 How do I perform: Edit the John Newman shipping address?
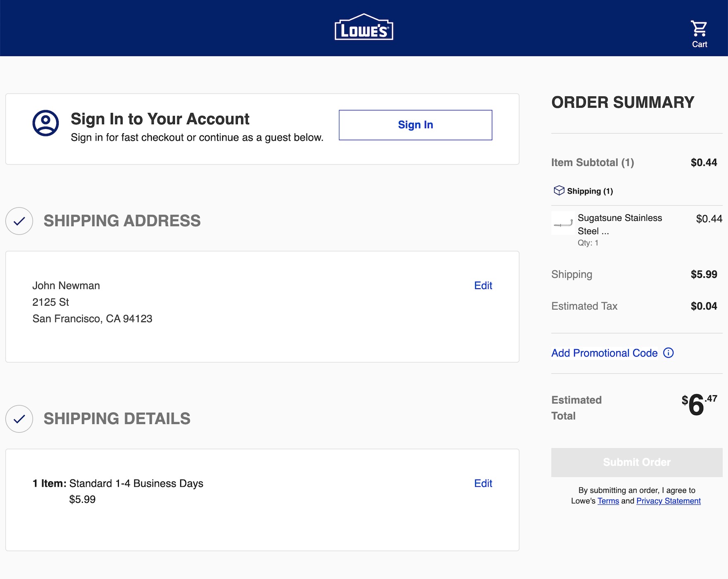pos(483,285)
